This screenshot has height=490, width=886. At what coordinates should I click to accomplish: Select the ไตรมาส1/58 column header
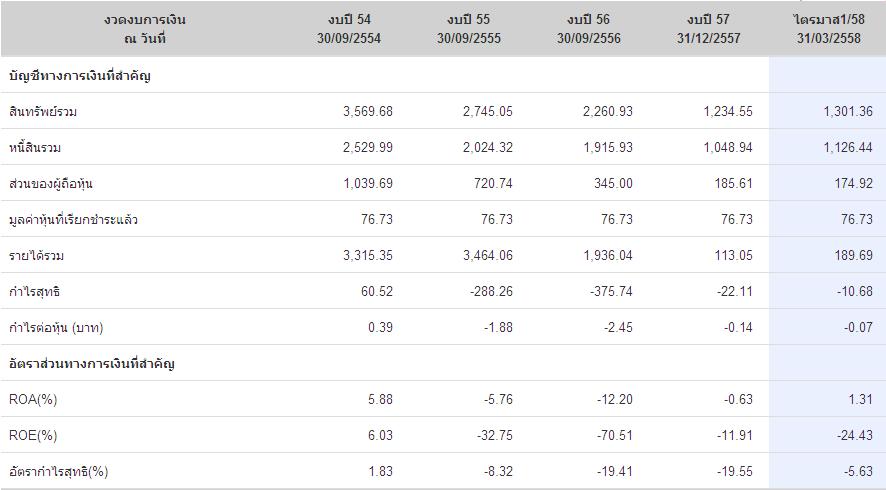[x=830, y=29]
